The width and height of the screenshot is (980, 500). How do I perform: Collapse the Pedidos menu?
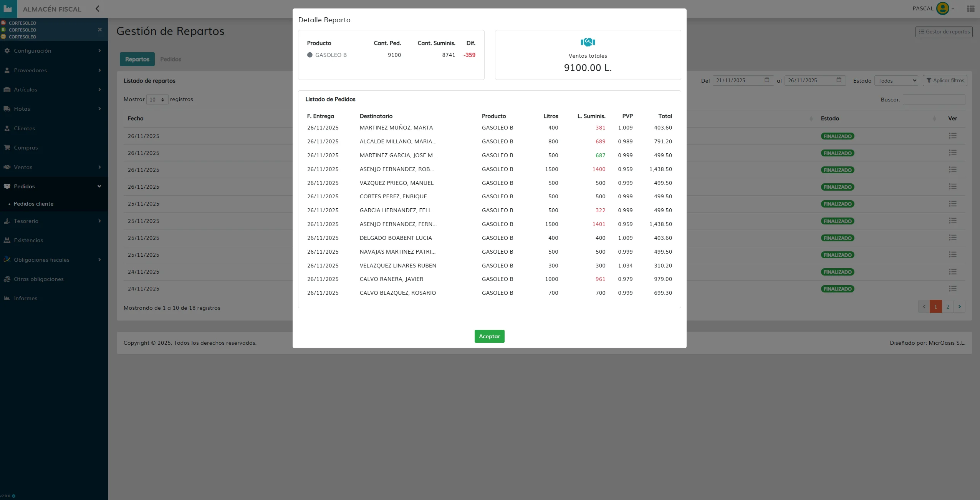54,186
